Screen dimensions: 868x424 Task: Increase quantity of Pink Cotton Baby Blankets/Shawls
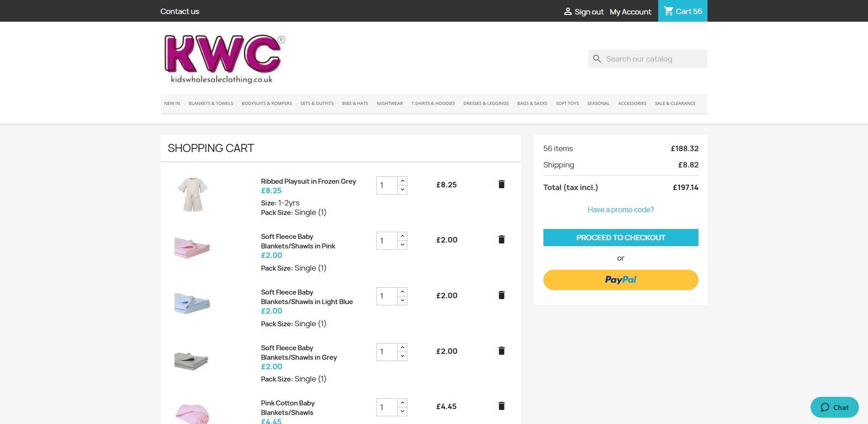tap(402, 403)
